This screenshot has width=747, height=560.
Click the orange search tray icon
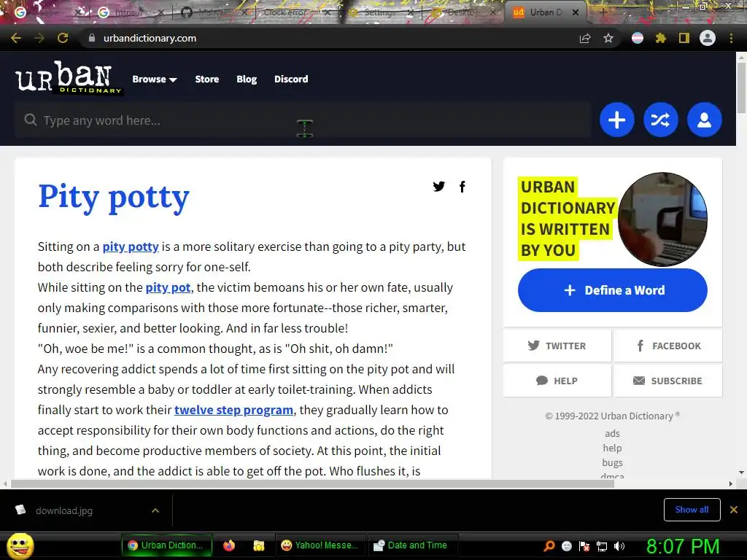(x=549, y=546)
